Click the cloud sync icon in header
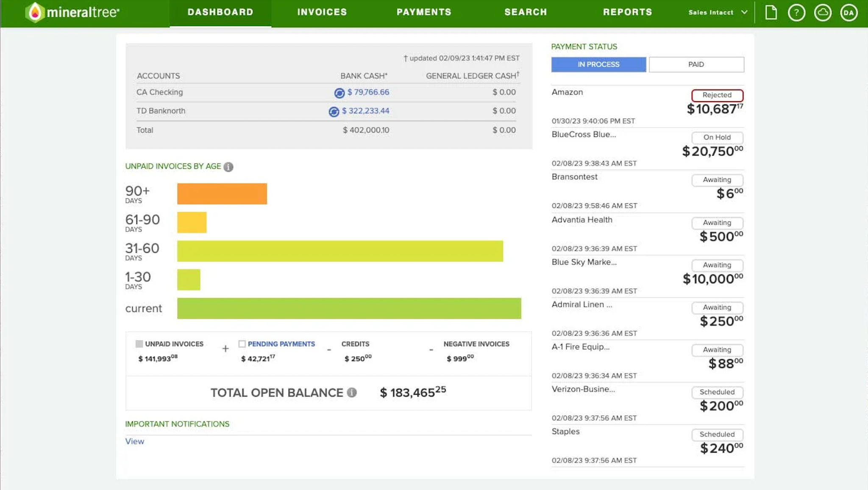This screenshot has width=868, height=490. tap(823, 13)
